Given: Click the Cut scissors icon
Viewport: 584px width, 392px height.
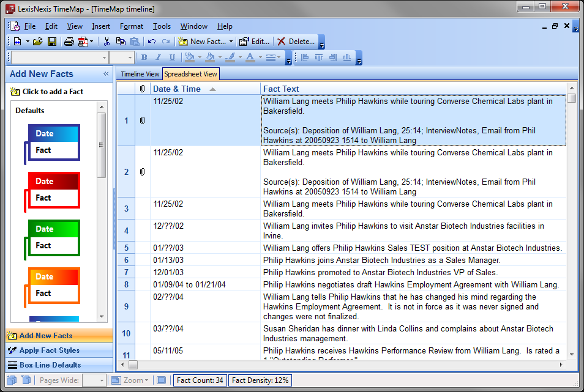Looking at the screenshot, I should [x=107, y=42].
